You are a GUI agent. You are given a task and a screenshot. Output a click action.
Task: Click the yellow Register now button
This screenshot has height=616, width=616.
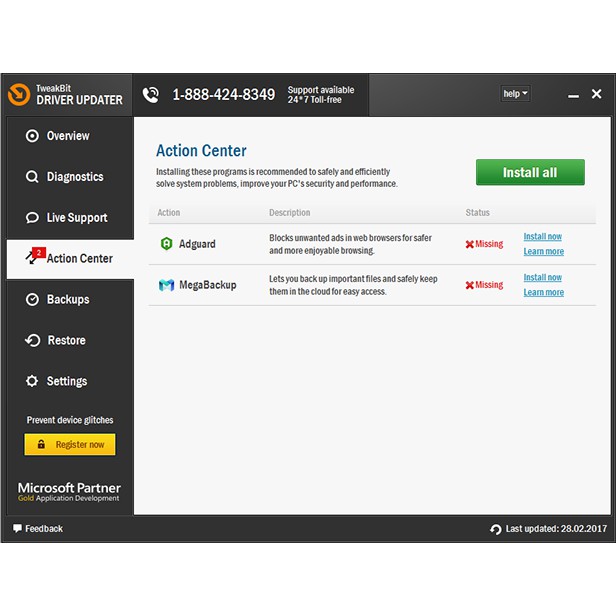(70, 444)
